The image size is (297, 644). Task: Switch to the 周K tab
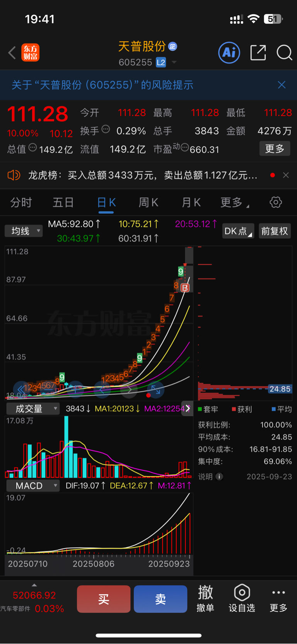148,203
